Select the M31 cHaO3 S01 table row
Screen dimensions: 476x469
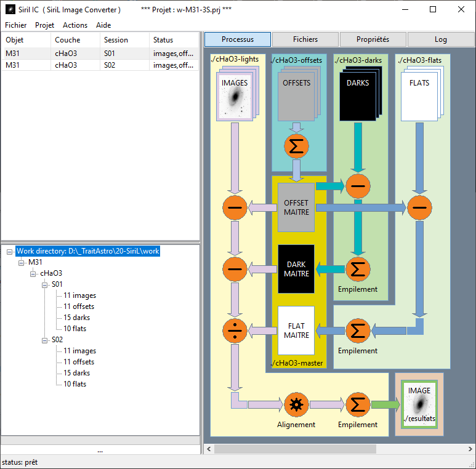(100, 54)
